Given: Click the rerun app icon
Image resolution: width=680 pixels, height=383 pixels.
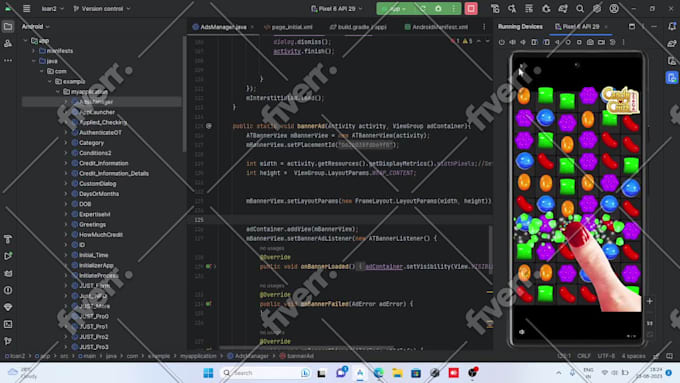Looking at the screenshot, I should [x=422, y=9].
